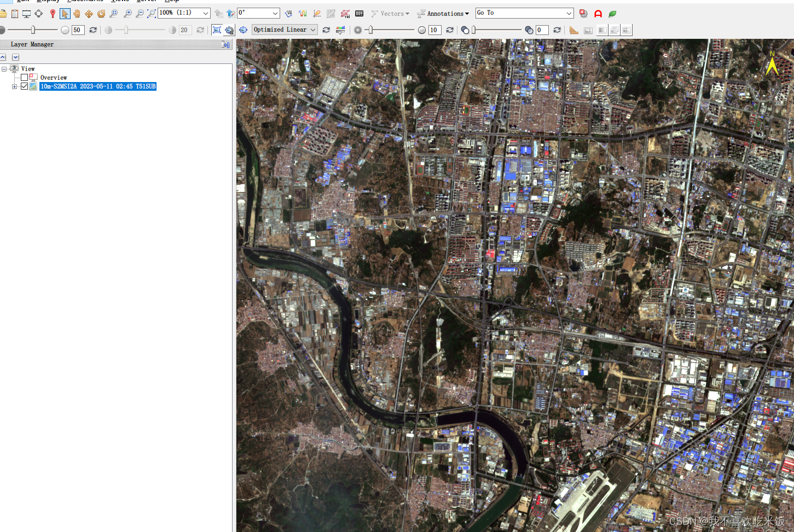
Task: Open the histogram stretch dialog icon
Action: point(340,30)
